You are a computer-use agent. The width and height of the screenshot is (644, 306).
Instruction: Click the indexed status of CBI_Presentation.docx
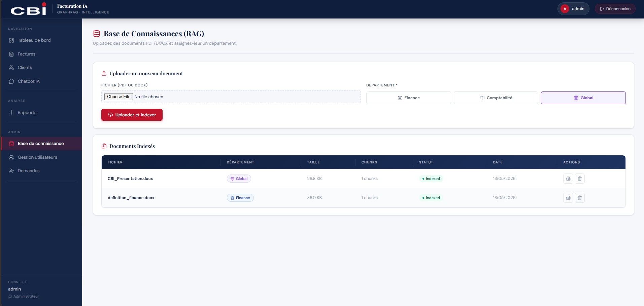[x=431, y=179]
